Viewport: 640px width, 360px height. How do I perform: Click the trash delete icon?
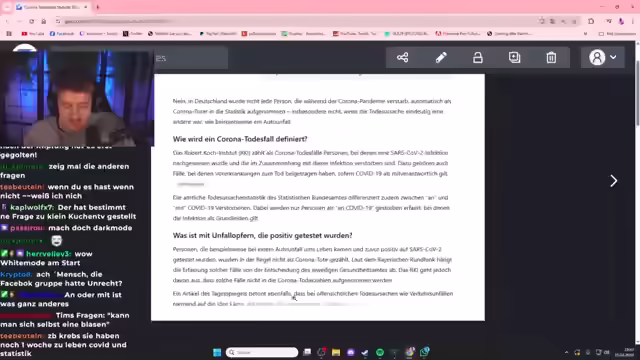(551, 58)
